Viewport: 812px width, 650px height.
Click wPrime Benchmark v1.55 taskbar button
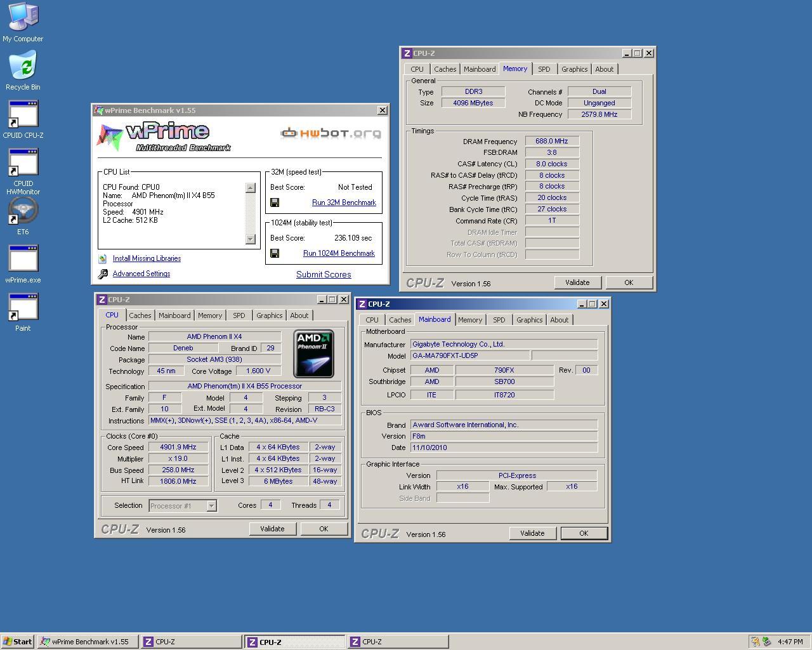pyautogui.click(x=88, y=642)
